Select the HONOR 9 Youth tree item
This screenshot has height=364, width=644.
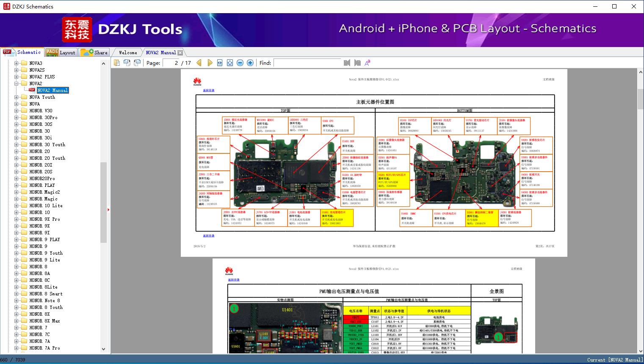[x=46, y=253]
